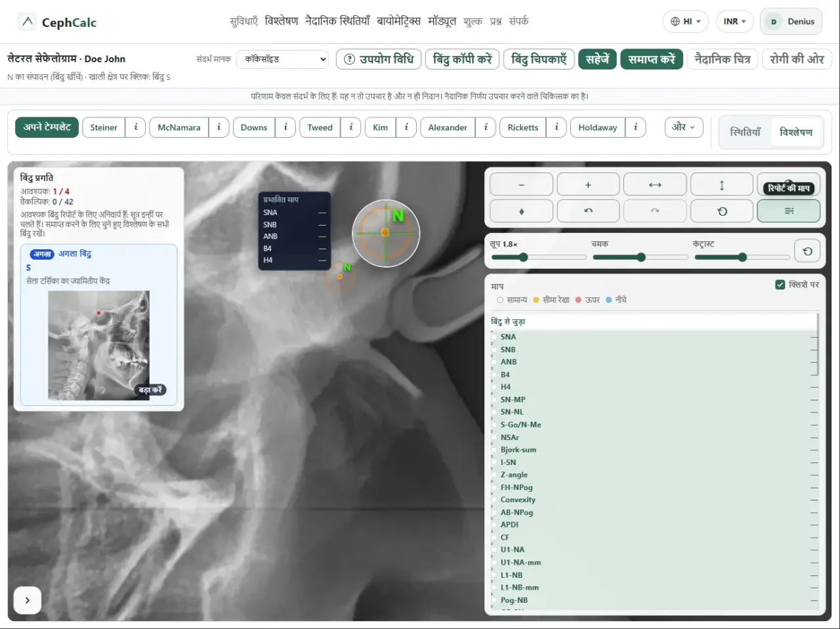This screenshot has width=840, height=629.
Task: Click the zoom in plus button
Action: [588, 184]
